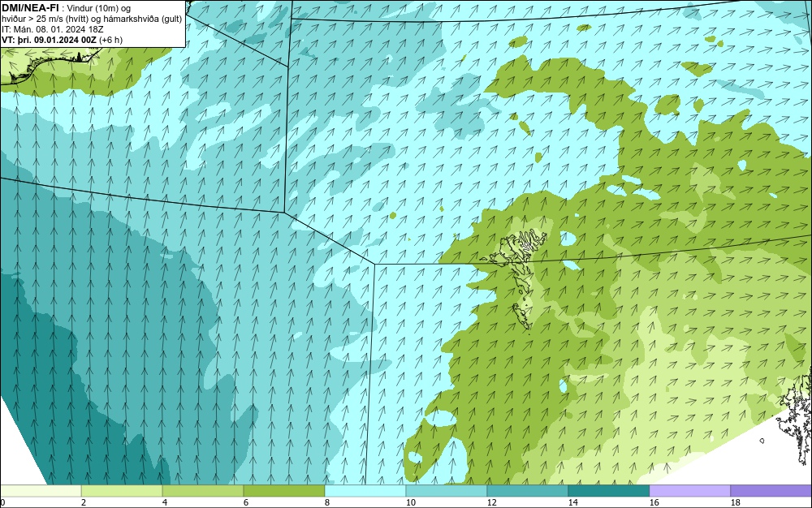The width and height of the screenshot is (812, 508).
Task: Click the 14–16 m/s dark teal swatch
Action: [x=608, y=491]
